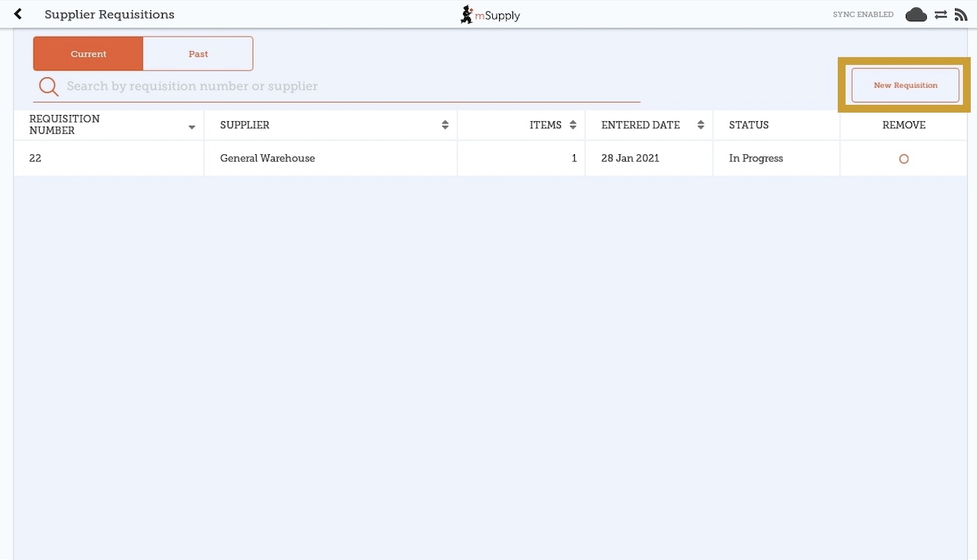Image resolution: width=977 pixels, height=560 pixels.
Task: Sort by Supplier column arrows
Action: [445, 125]
